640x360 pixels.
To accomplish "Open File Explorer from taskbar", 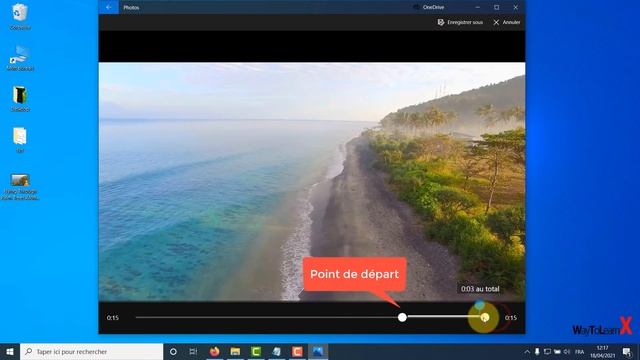I will [x=235, y=351].
